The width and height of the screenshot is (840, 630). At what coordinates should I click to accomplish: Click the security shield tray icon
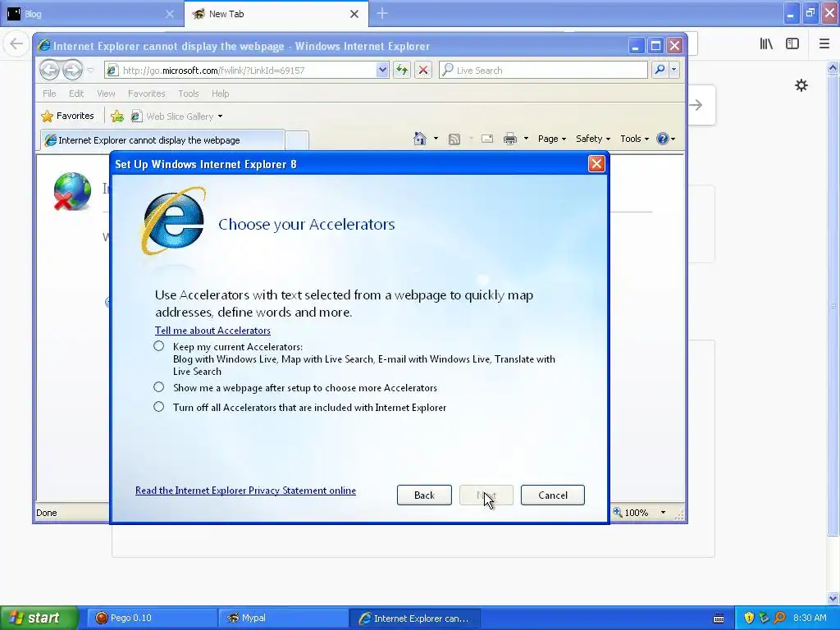coord(749,618)
